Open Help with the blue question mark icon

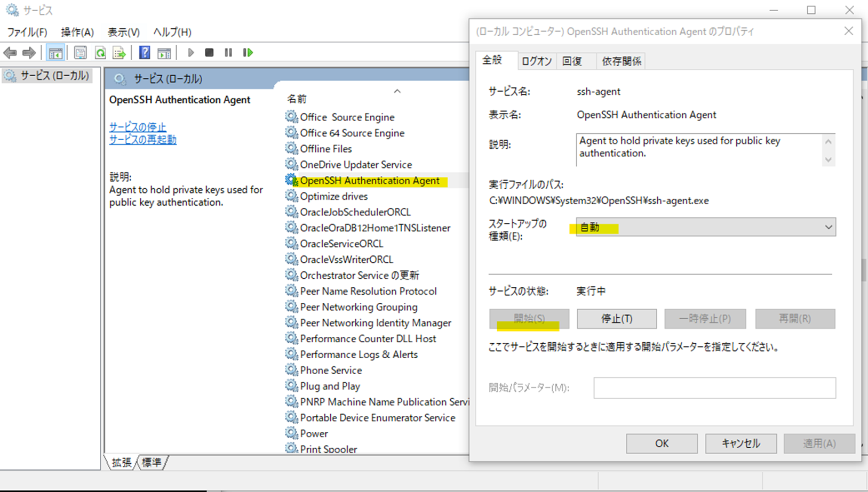tap(144, 52)
